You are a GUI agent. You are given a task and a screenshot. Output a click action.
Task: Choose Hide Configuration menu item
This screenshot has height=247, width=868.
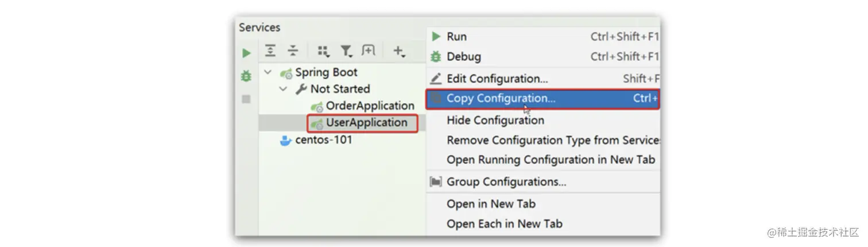[x=495, y=120]
